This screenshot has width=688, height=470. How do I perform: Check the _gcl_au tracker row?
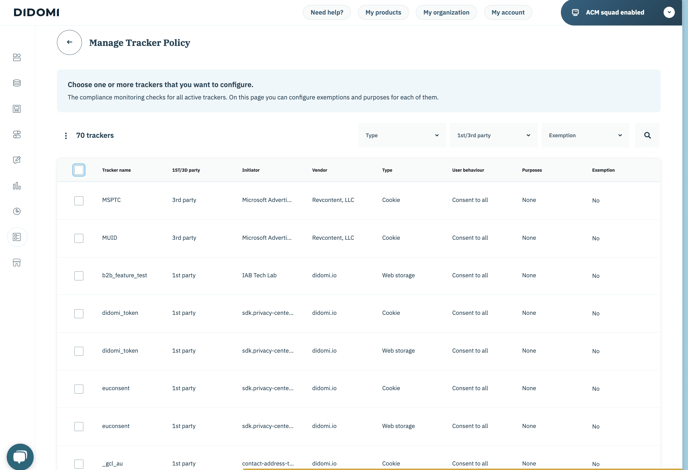(x=79, y=464)
